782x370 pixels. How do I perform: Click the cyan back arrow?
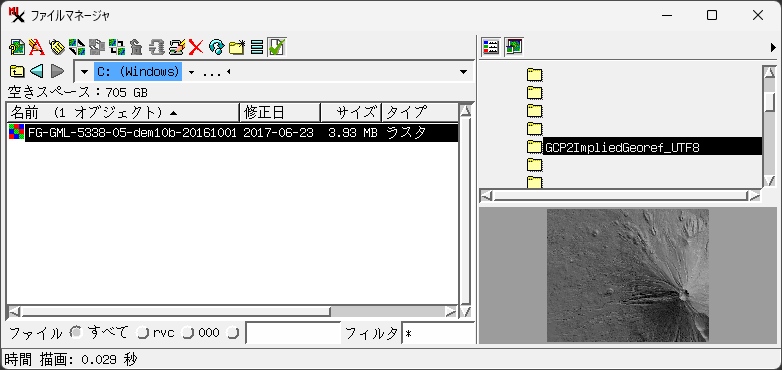pos(36,71)
